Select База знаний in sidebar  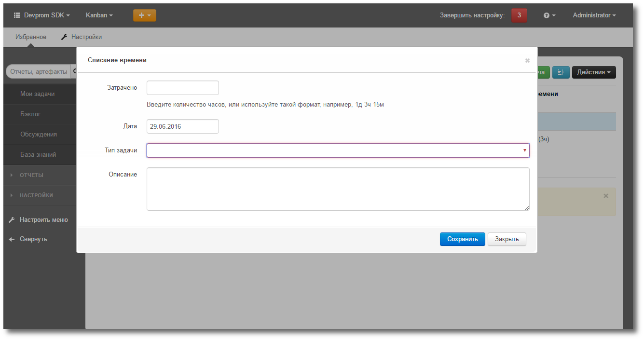pos(40,155)
